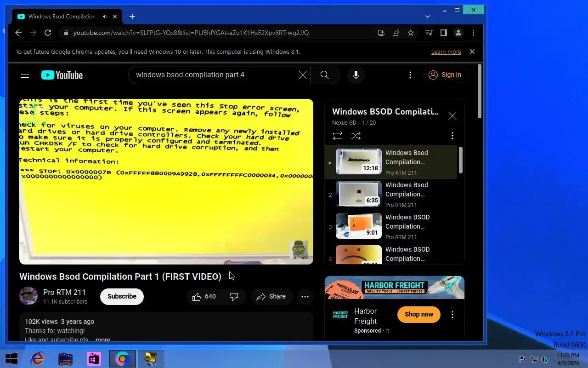588x368 pixels.
Task: Click the page vertical scrollbar
Action: click(480, 91)
